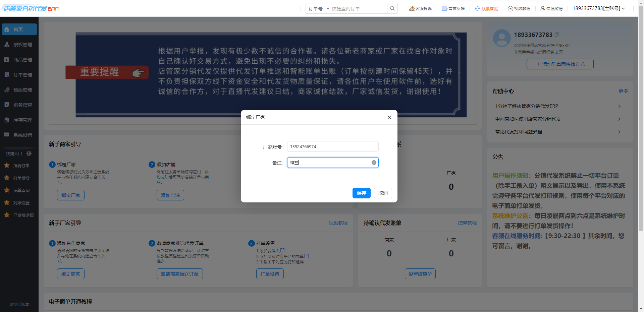Expand the account menu for 18933673783[主账号]
The height and width of the screenshot is (312, 644).
pyautogui.click(x=599, y=8)
